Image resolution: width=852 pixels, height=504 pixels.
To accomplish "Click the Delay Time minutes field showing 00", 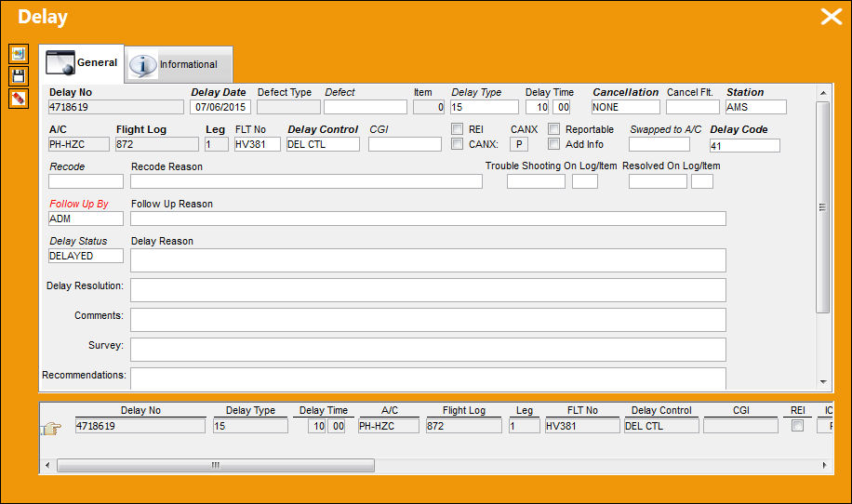I will click(561, 107).
